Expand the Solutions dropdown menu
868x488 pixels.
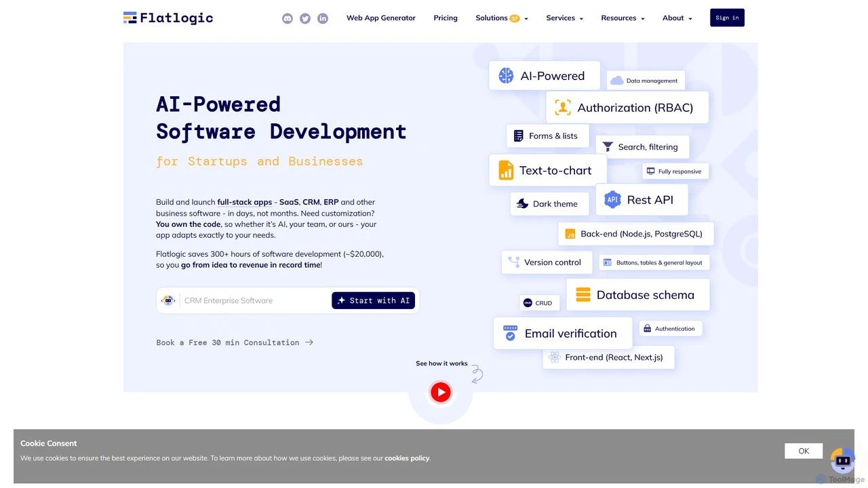(x=502, y=18)
